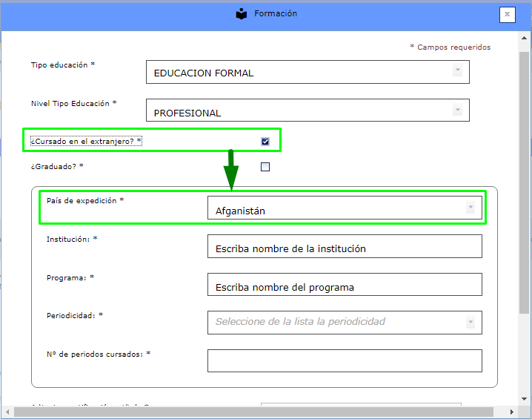The image size is (532, 419).
Task: Uncheck the ¿Cursado en el extranjero? checkbox
Action: click(265, 142)
